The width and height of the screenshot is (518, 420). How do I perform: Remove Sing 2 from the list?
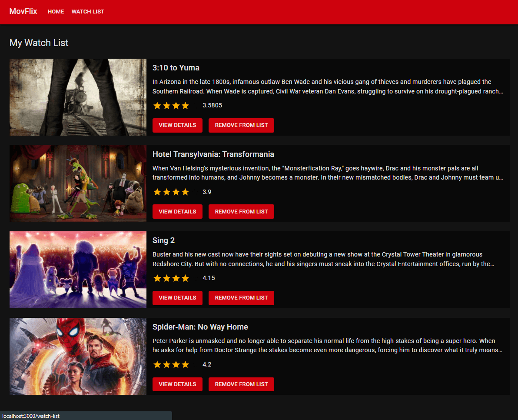241,298
